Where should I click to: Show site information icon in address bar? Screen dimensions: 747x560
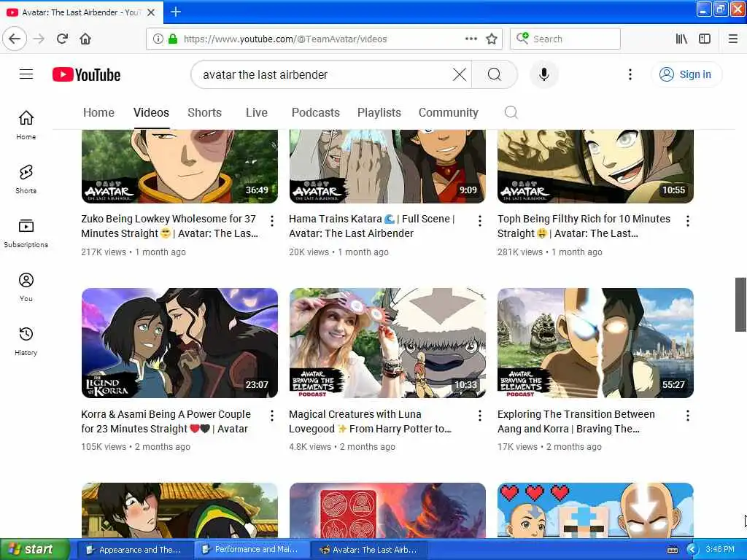point(158,39)
